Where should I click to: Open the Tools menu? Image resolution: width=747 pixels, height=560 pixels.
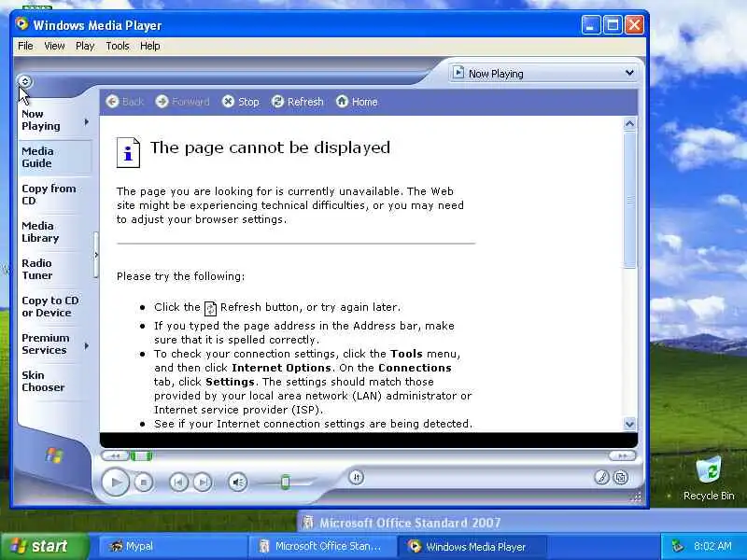click(118, 46)
